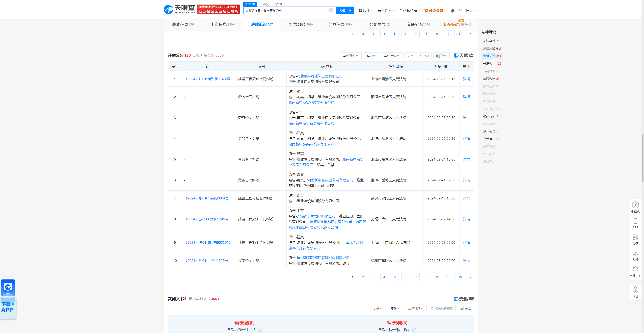
Task: Open 更多筛选 dropdown in 裁判文书
Action: click(x=416, y=309)
